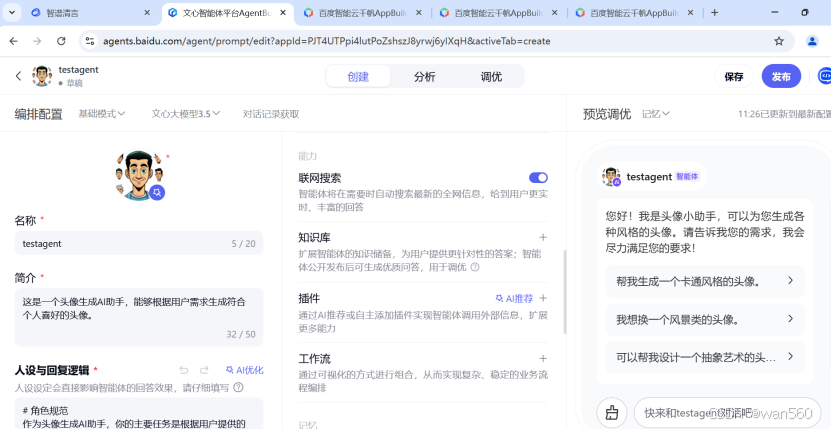Click the middle panel vertical scrollbar
This screenshot has height=429, width=831.
click(564, 292)
